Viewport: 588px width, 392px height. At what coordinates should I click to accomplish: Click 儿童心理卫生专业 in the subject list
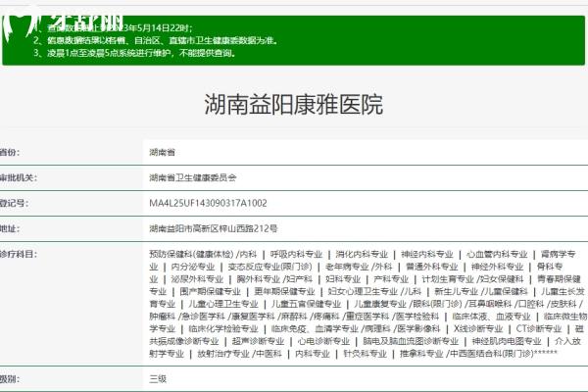[223, 304]
